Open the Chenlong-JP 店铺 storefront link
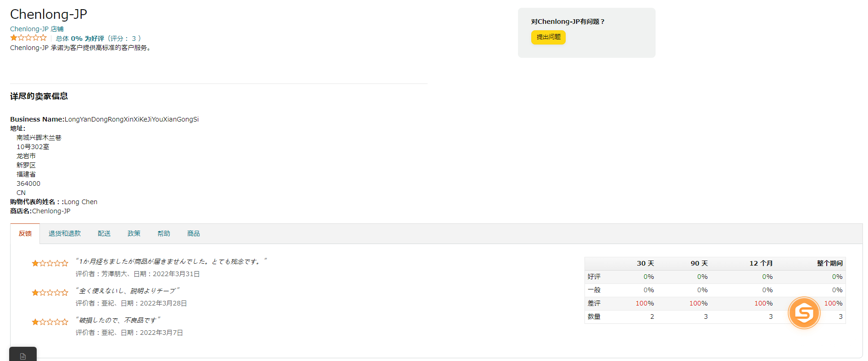Screen dimensions: 868x361 pos(37,29)
